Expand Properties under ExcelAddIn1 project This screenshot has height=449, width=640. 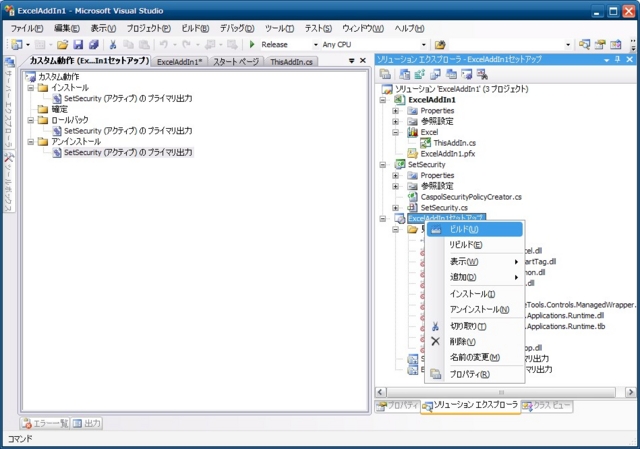coord(395,111)
